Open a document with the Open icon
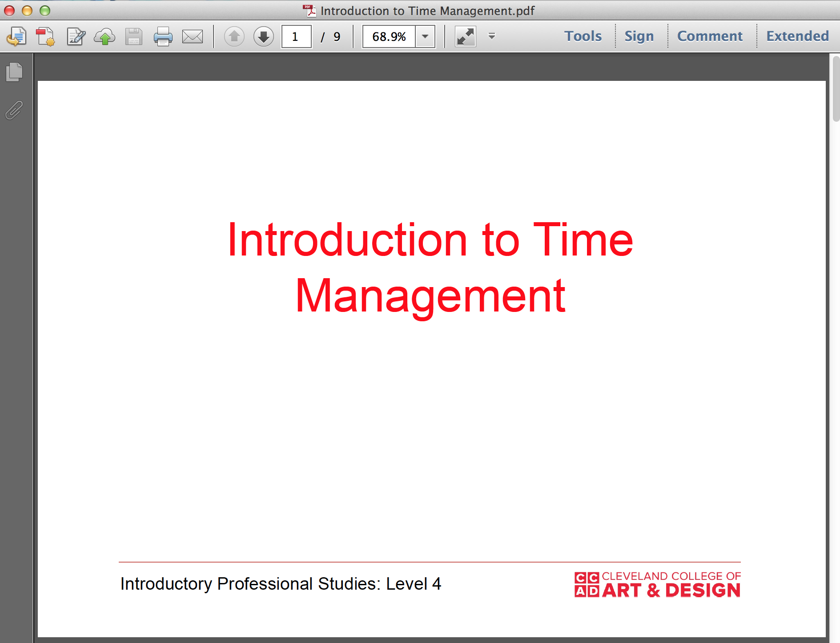Image resolution: width=840 pixels, height=643 pixels. pos(16,36)
